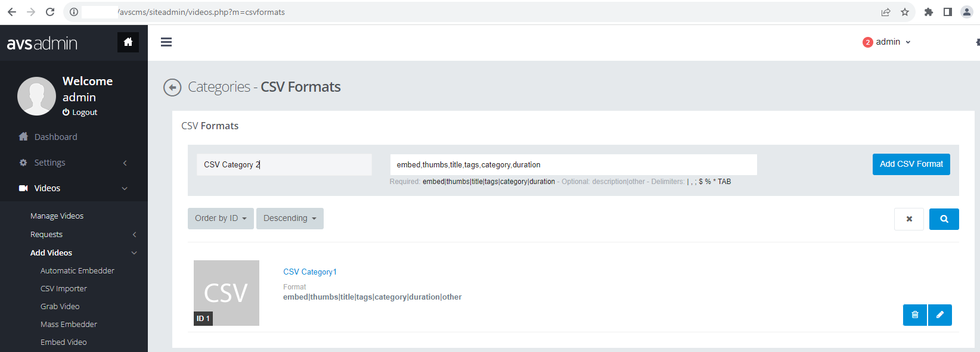Screen dimensions: 980x352
Task: Clear the search with the X button
Action: [909, 219]
